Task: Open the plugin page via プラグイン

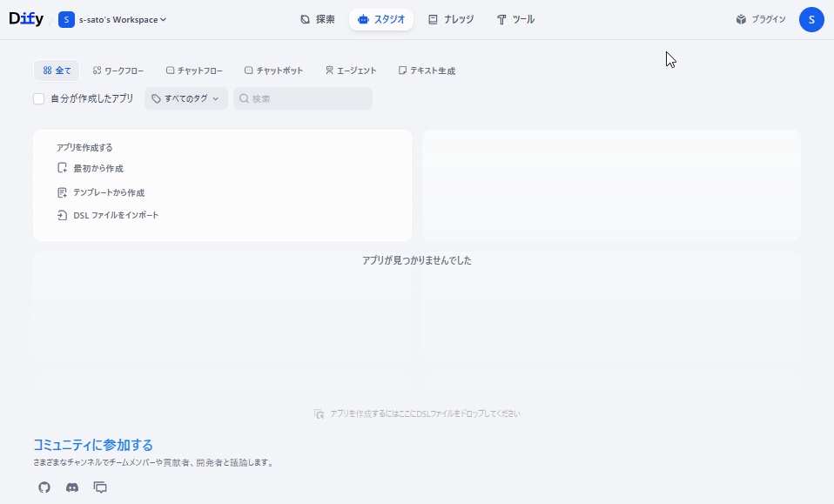Action: 760,19
